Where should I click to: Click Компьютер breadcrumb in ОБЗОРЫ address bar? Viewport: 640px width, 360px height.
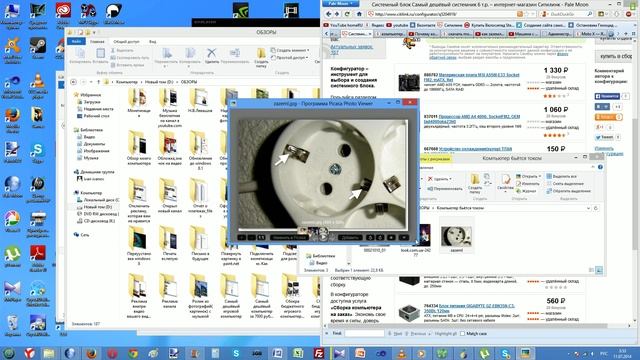pos(127,82)
